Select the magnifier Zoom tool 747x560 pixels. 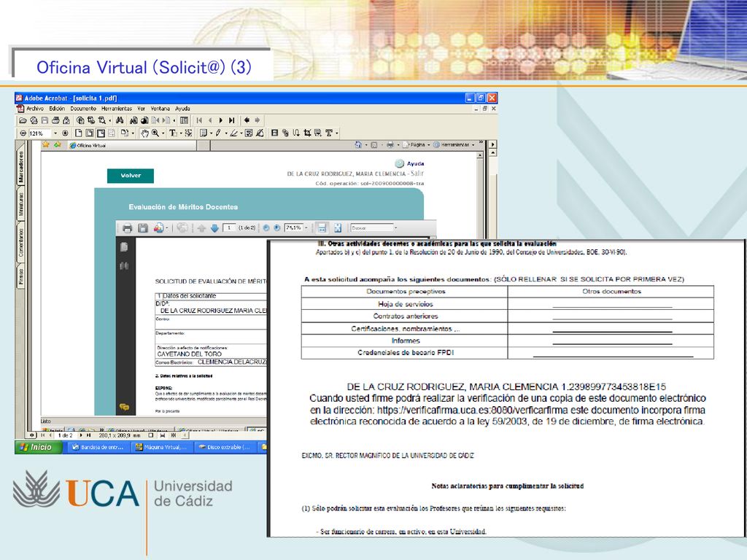155,133
